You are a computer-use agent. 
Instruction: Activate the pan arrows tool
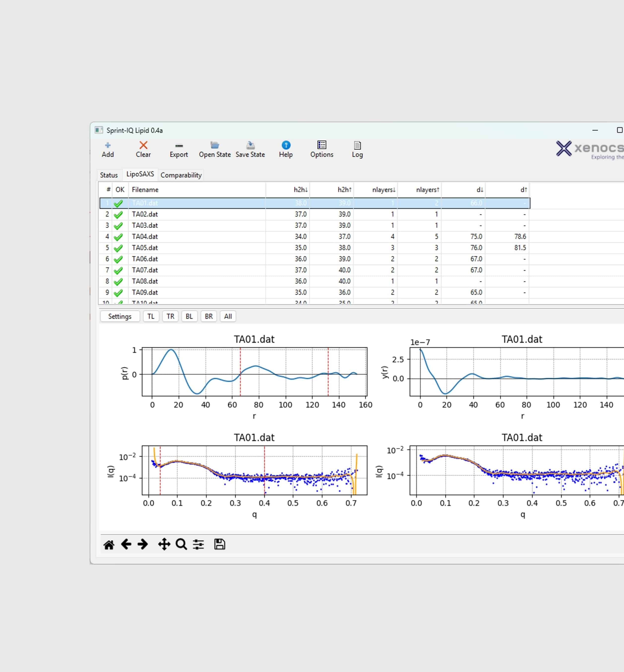click(x=164, y=544)
